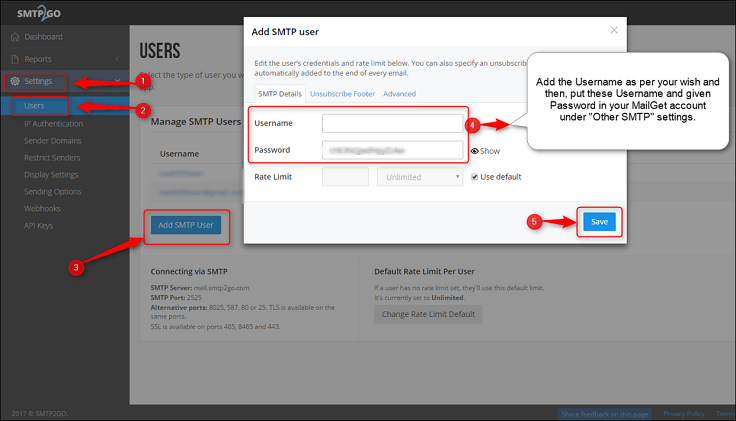Image resolution: width=736 pixels, height=421 pixels.
Task: Expand the Reports menu chevron
Action: point(117,59)
